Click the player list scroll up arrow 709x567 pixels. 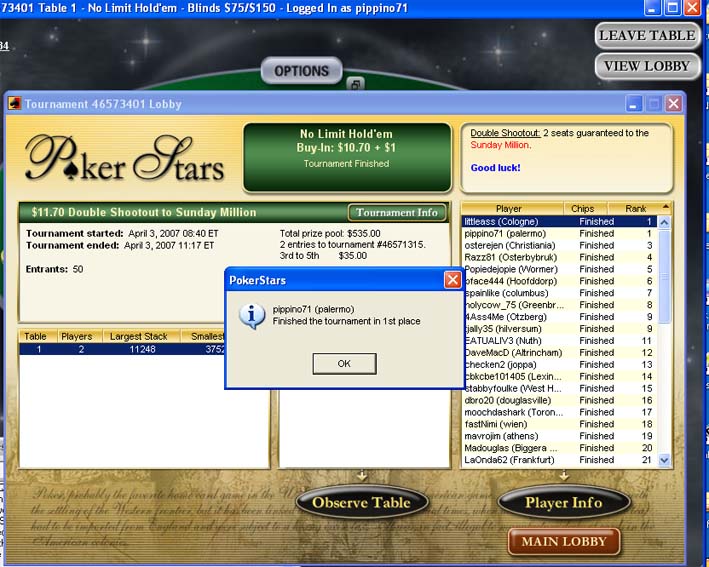pyautogui.click(x=664, y=222)
